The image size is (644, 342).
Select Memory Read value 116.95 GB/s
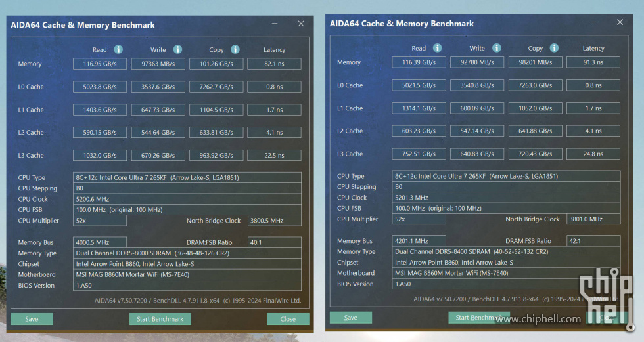point(100,64)
